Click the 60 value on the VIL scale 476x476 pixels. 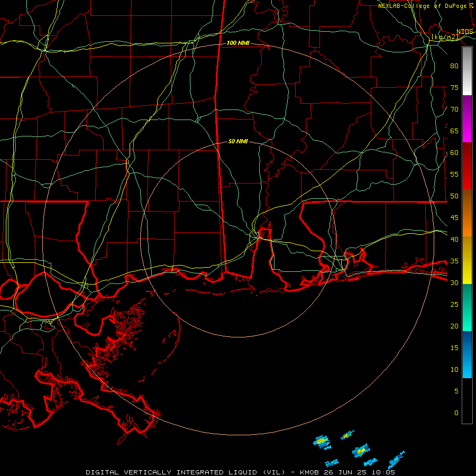pos(454,153)
